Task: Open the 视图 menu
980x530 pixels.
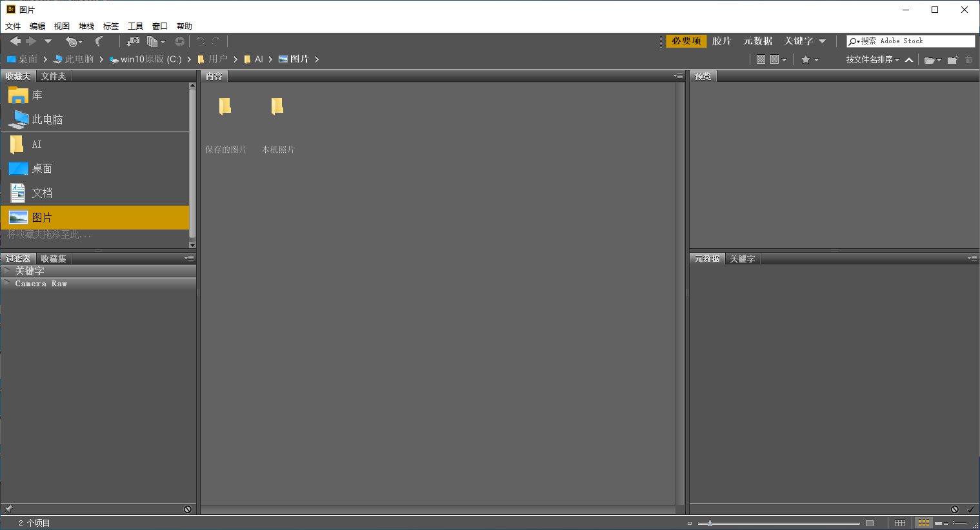Action: (62, 26)
